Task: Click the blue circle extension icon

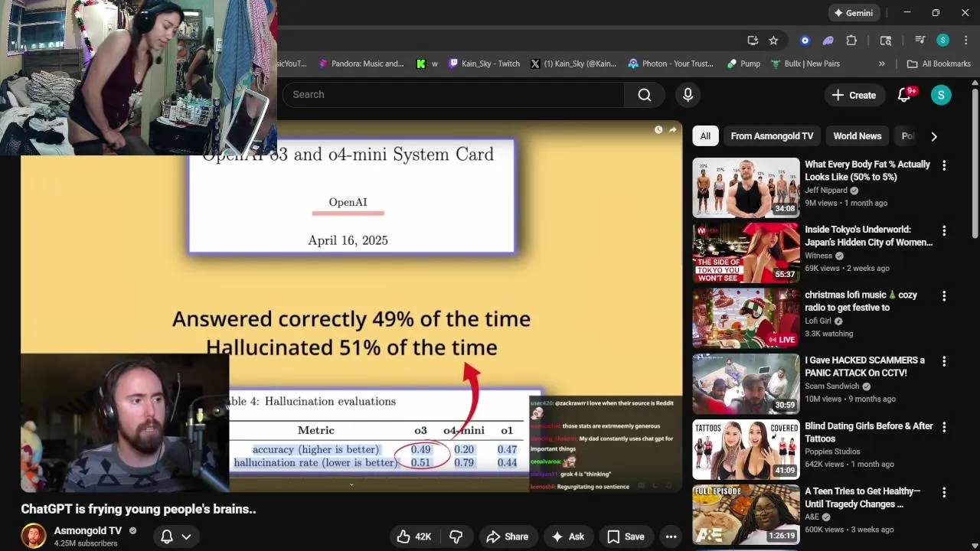Action: point(805,41)
